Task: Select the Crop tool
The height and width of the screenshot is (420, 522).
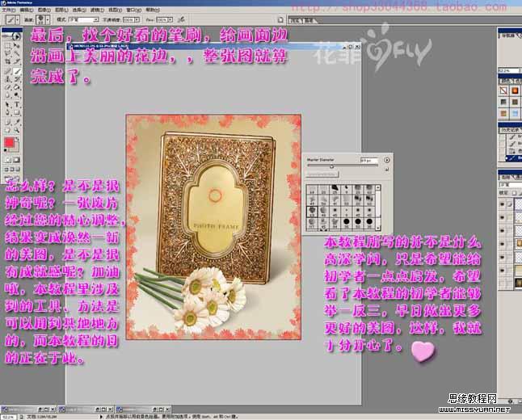Action: 8,61
